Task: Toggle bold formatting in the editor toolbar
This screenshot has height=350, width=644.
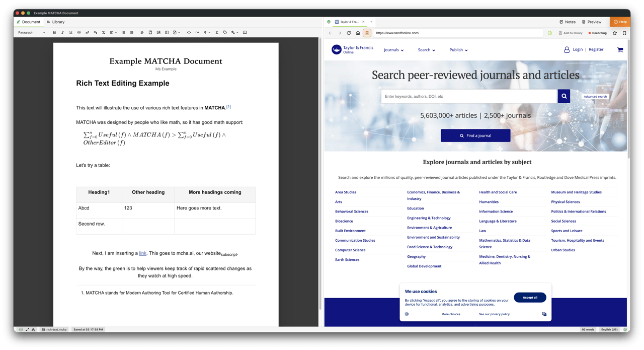Action: pos(54,32)
